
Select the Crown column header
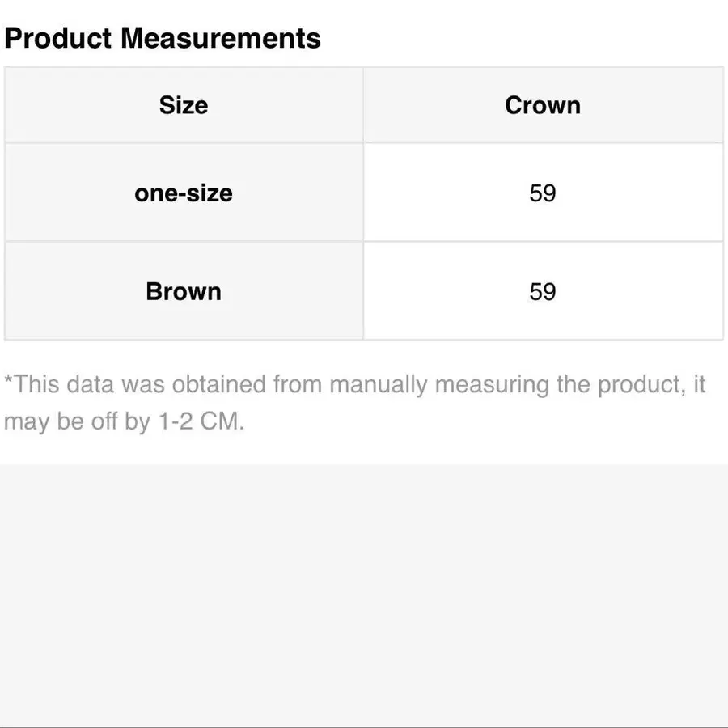(543, 105)
